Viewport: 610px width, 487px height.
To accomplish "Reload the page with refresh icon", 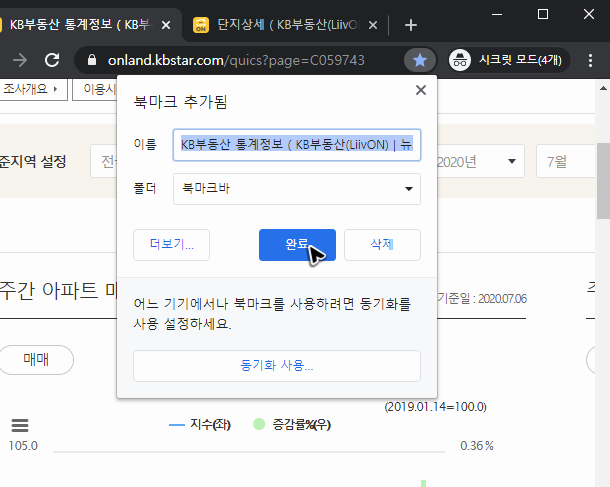I will tap(52, 60).
